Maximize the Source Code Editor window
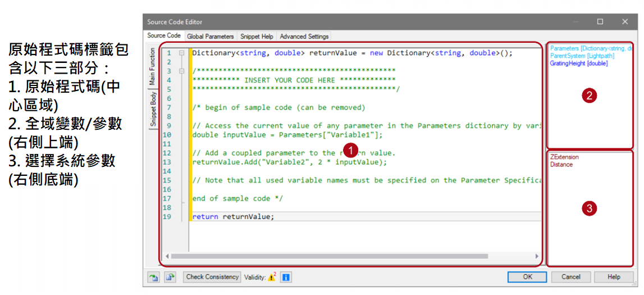 600,21
